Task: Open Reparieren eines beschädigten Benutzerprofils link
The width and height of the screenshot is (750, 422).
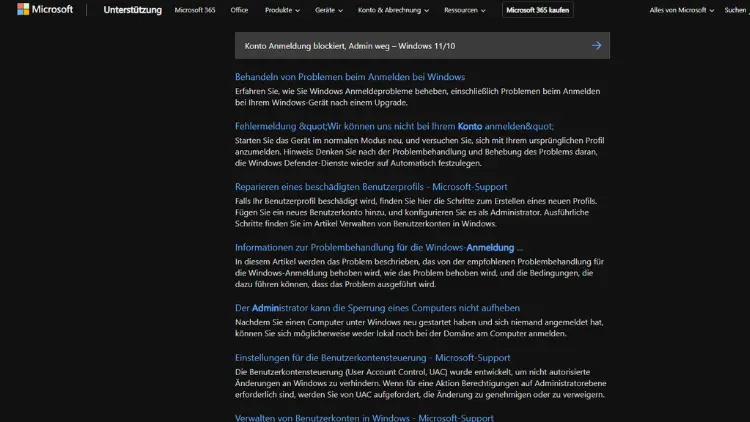Action: (x=371, y=187)
